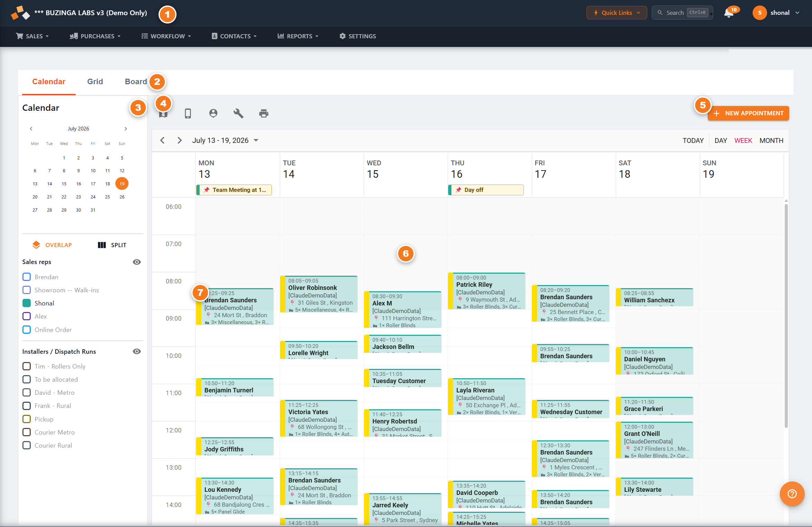This screenshot has height=527, width=812.
Task: Open Daniel Nguyen appointment on Saturday
Action: pos(655,361)
